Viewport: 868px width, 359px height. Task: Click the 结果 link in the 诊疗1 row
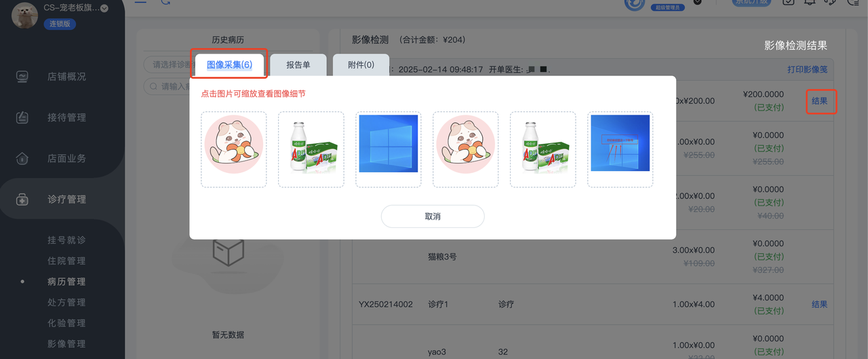820,304
